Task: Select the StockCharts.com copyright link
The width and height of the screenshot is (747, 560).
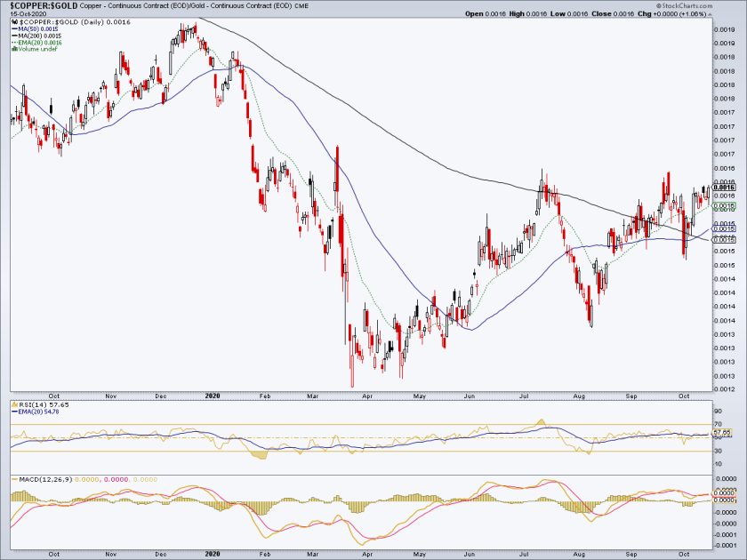Action: coord(684,5)
